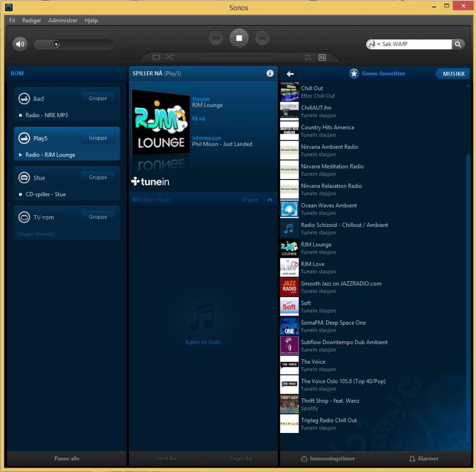Click the volume slider knob
Viewport: 476px width, 472px height.
point(56,44)
